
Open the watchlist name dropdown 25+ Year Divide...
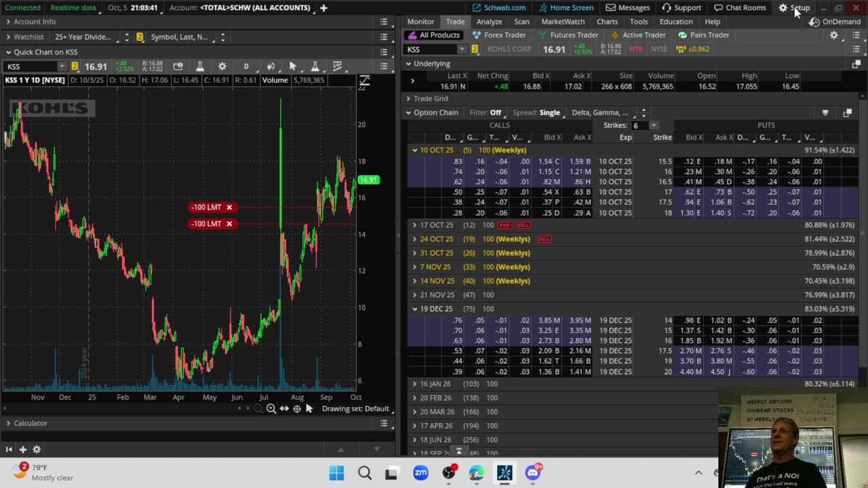(x=87, y=37)
